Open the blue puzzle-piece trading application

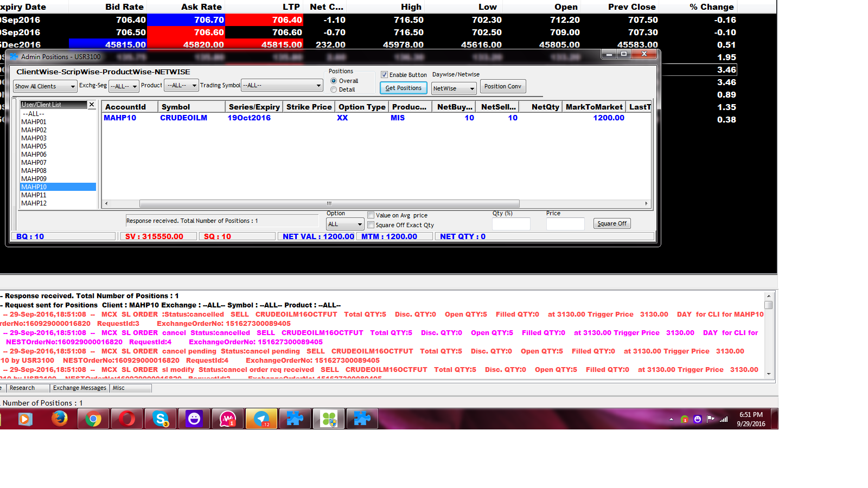(295, 419)
